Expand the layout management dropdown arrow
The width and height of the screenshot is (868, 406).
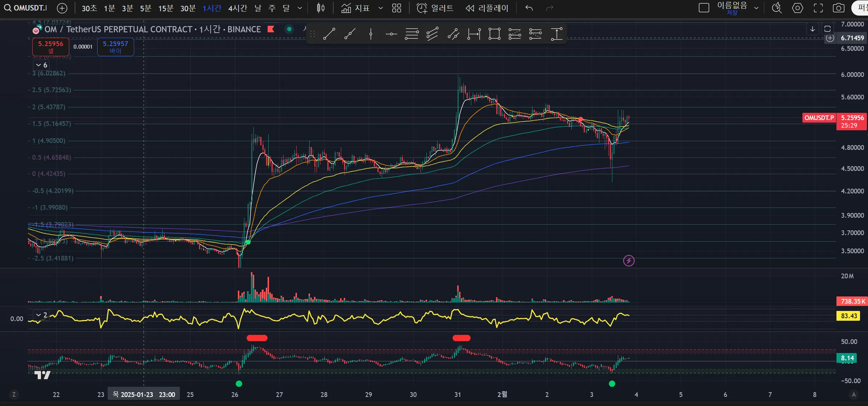[x=756, y=8]
